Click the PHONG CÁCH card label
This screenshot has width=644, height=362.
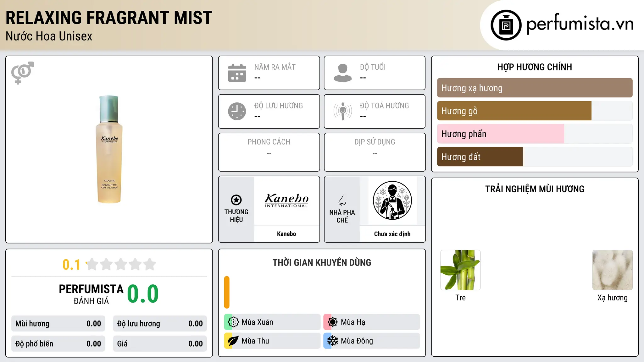point(269,142)
